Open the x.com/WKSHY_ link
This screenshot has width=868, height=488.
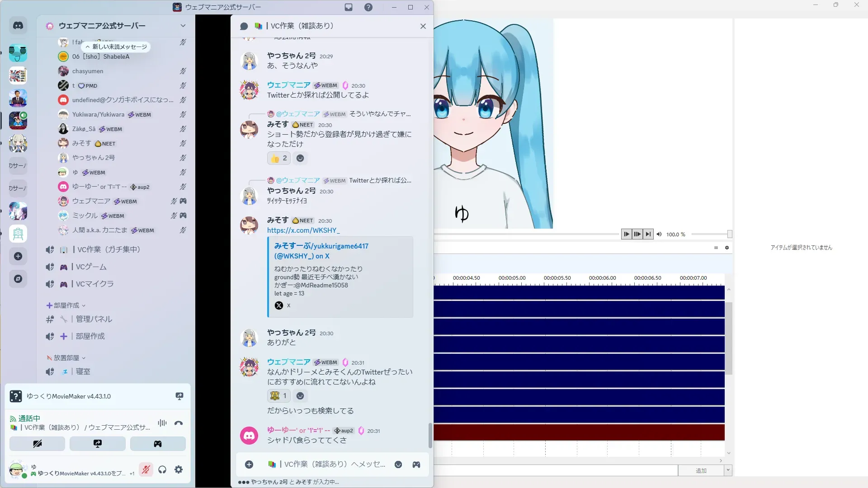tap(303, 230)
